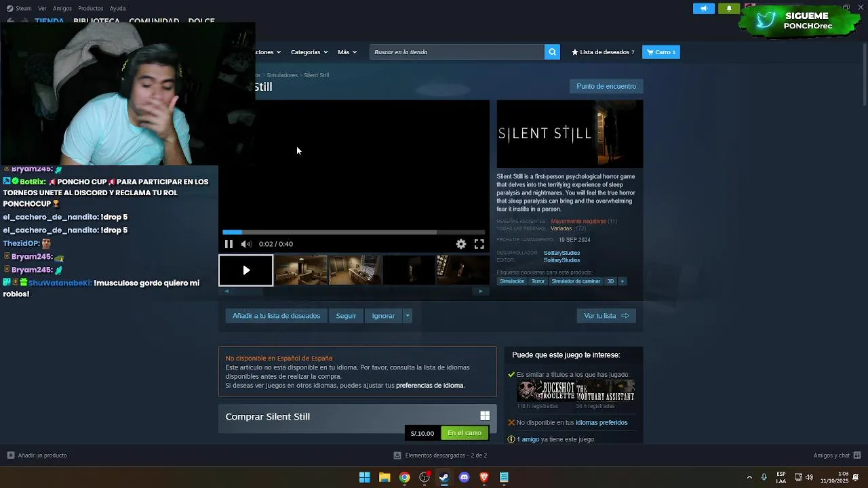Click the thumbnail strip scrollbar
The width and height of the screenshot is (868, 488).
tap(354, 291)
